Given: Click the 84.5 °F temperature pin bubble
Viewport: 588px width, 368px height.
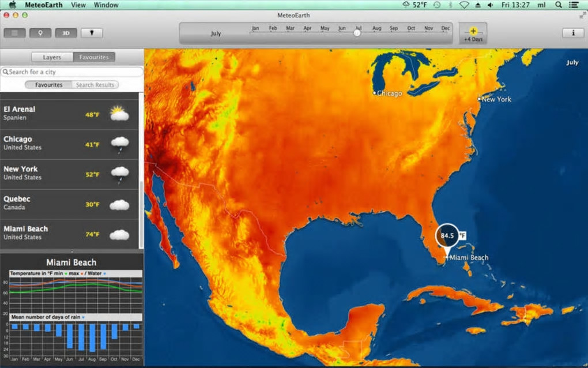Looking at the screenshot, I should 447,235.
